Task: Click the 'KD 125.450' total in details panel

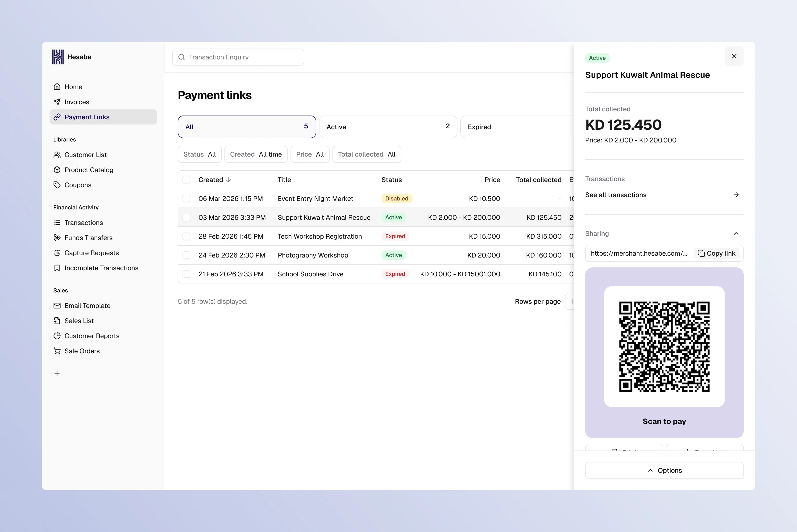Action: click(x=623, y=125)
